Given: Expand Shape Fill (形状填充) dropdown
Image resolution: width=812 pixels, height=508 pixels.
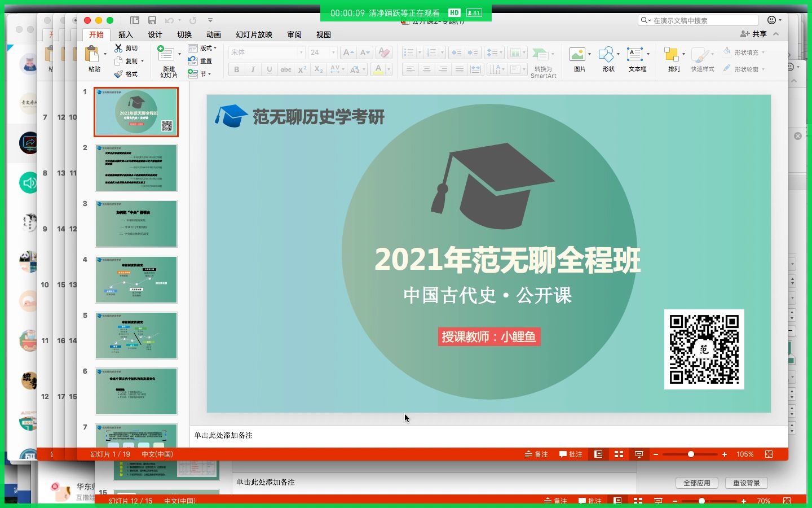Looking at the screenshot, I should pos(763,52).
